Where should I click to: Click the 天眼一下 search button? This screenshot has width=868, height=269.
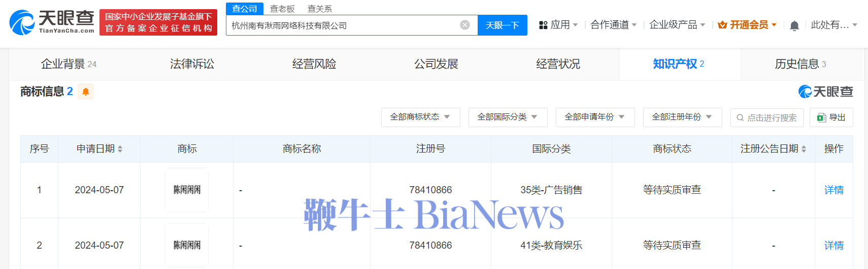tap(502, 25)
